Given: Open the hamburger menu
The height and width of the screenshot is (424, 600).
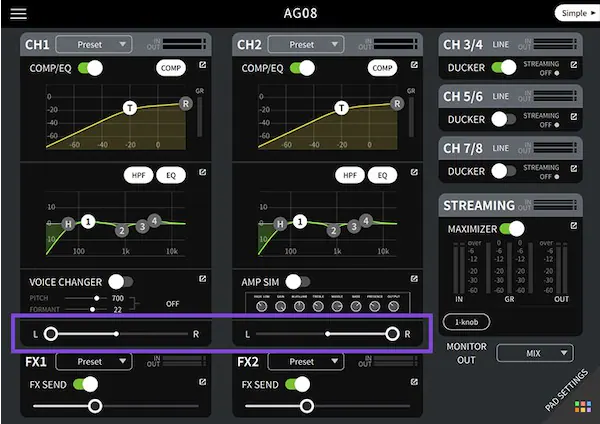Looking at the screenshot, I should point(18,14).
